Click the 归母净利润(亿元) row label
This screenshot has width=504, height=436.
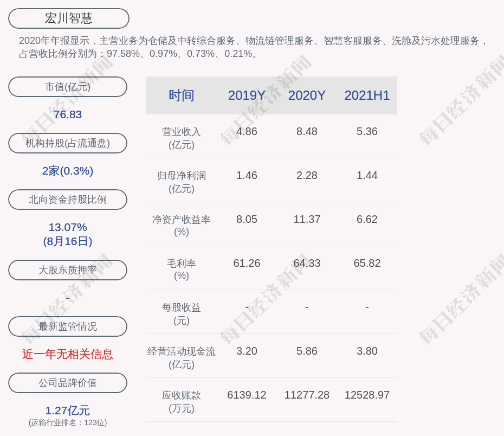click(182, 182)
